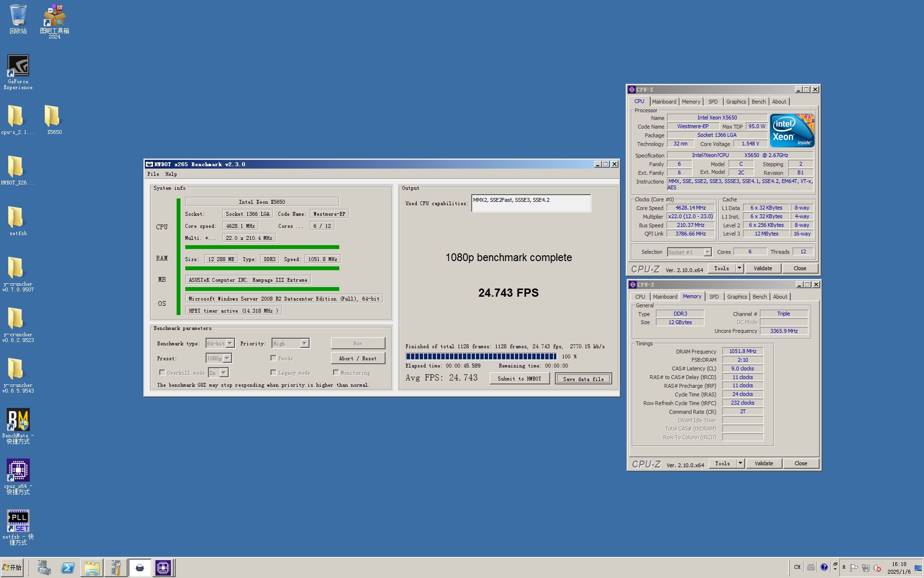Expand Tools arrow in lower CPU-Z window
The image size is (924, 578).
740,463
